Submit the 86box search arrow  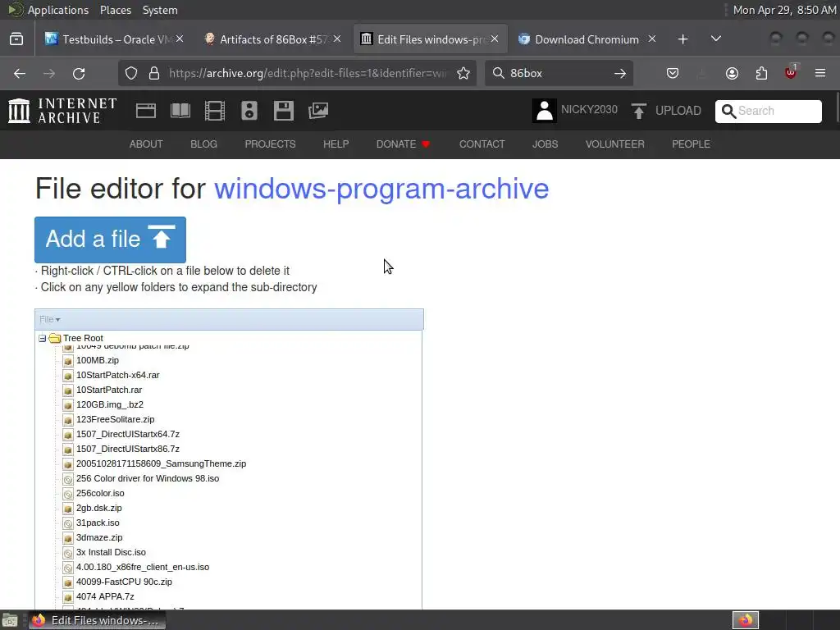[x=620, y=73]
